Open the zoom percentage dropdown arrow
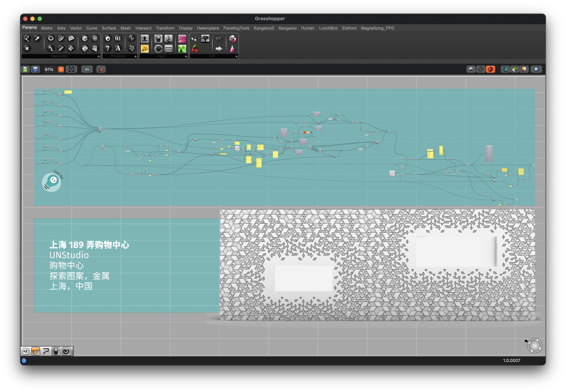This screenshot has height=392, width=566. (x=61, y=69)
